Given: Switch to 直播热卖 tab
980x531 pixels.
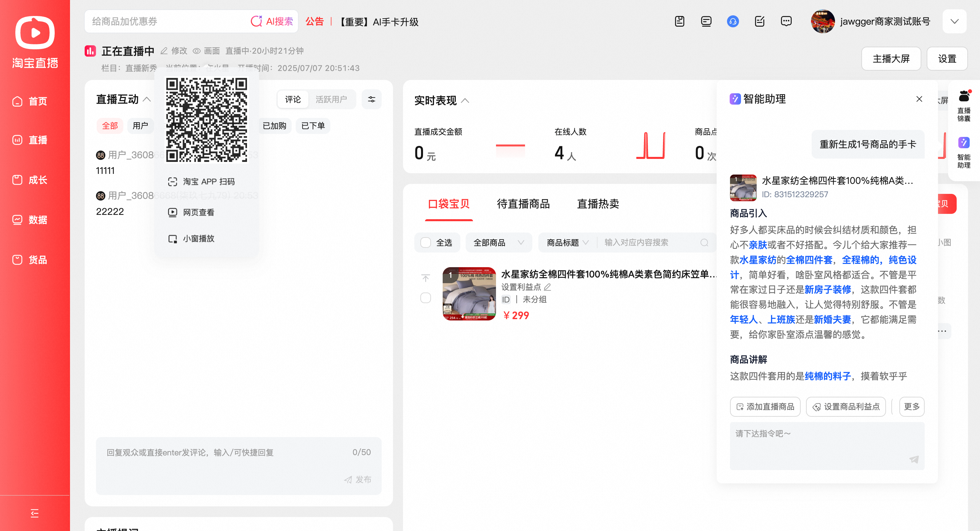Looking at the screenshot, I should (x=598, y=204).
